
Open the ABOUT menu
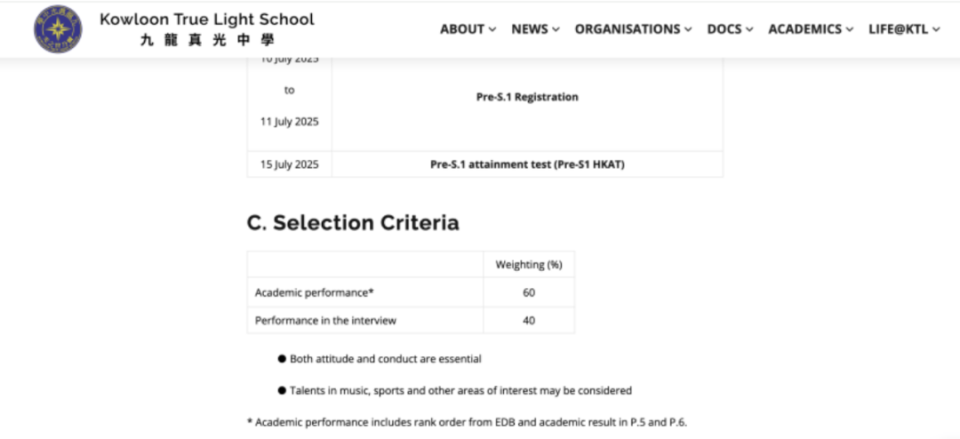point(467,29)
